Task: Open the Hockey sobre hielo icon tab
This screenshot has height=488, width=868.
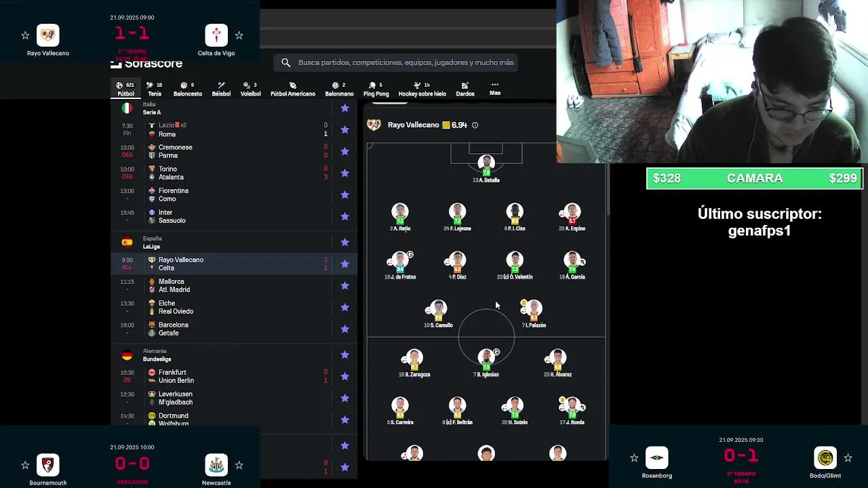Action: tap(422, 89)
